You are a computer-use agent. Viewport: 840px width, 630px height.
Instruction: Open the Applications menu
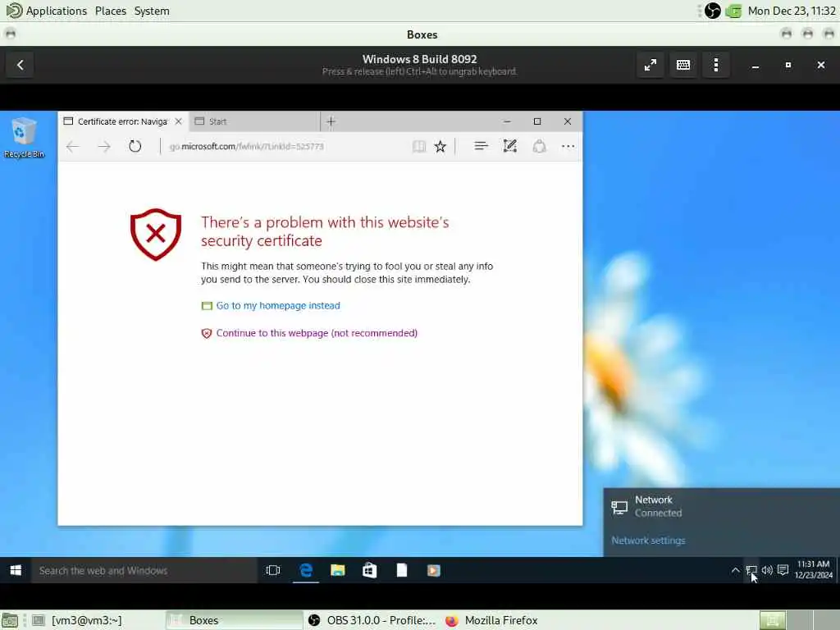[x=47, y=11]
